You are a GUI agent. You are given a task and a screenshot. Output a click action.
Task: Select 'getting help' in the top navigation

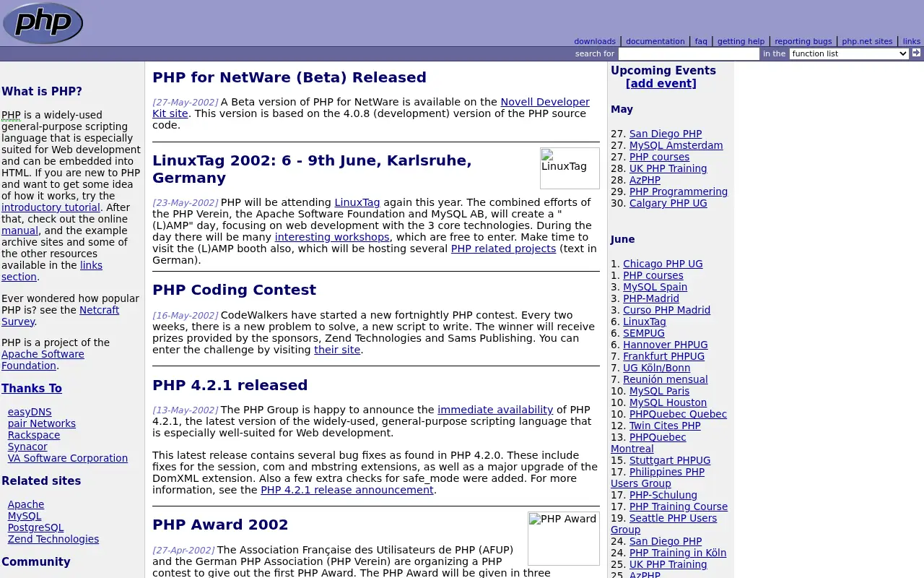point(741,41)
